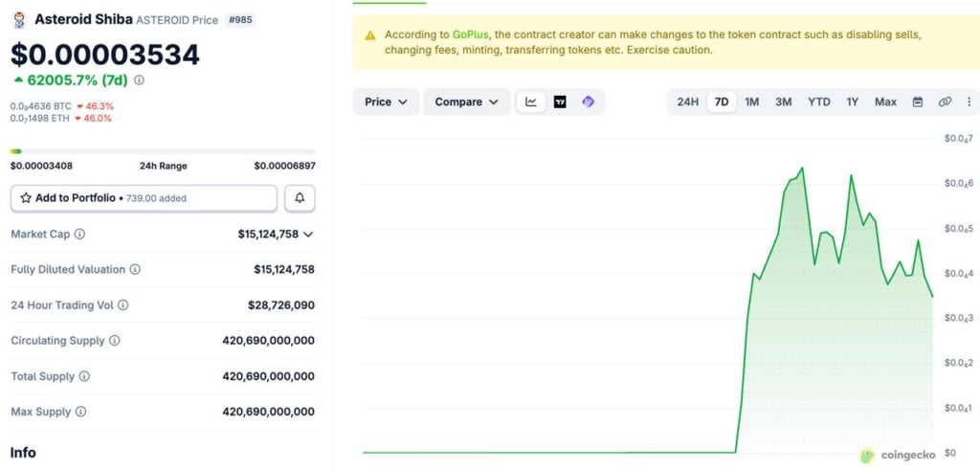Open the calendar date range picker

point(918,101)
